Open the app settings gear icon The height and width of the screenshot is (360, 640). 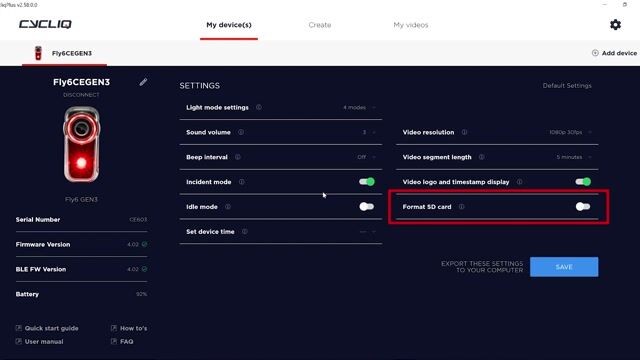(615, 25)
